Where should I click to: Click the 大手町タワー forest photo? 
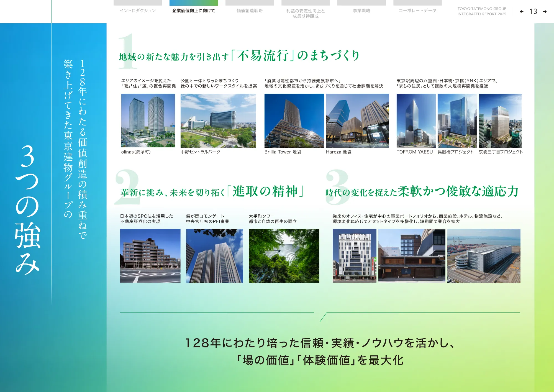pyautogui.click(x=284, y=256)
